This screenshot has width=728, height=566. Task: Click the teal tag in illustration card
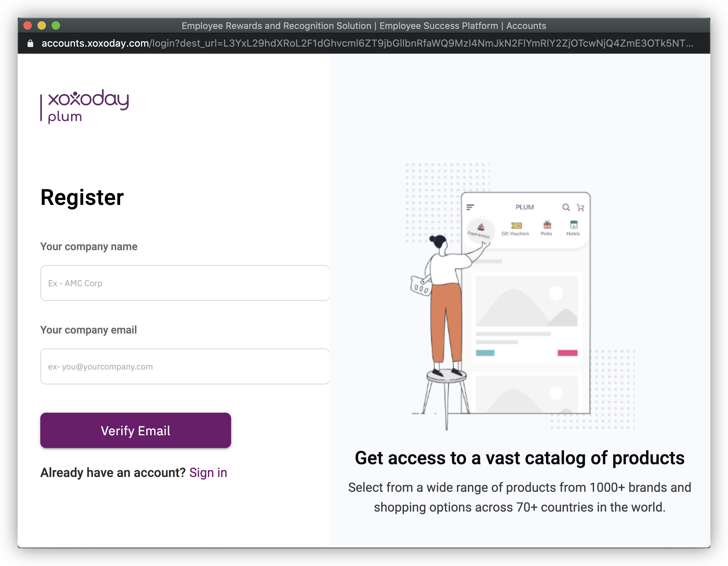[485, 353]
